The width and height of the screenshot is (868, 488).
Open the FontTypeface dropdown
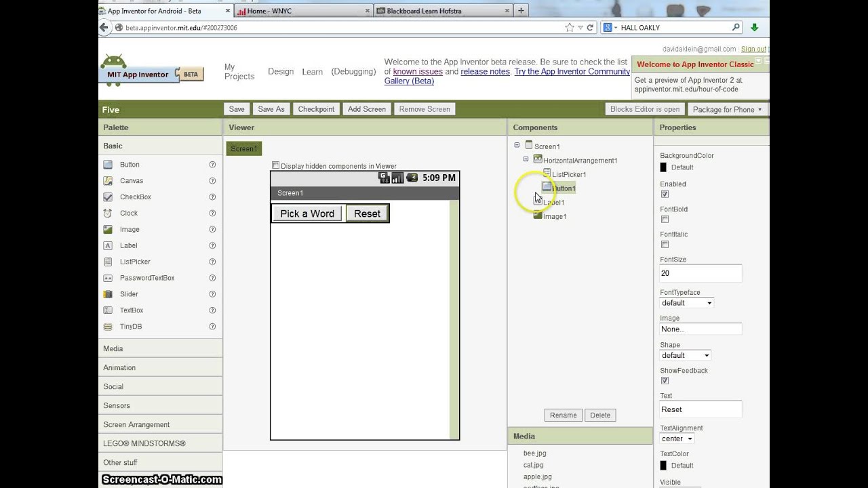(x=687, y=303)
